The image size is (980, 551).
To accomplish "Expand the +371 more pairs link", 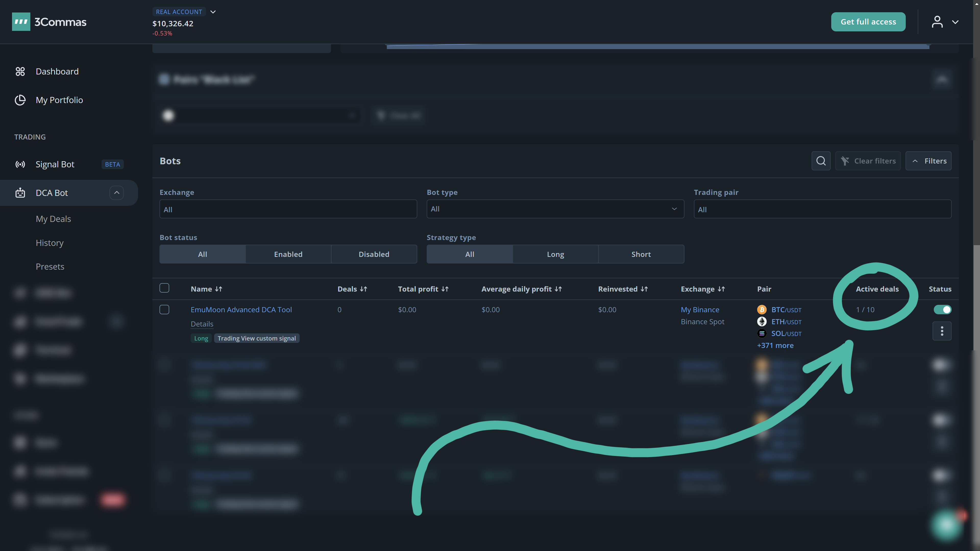I will pos(775,345).
